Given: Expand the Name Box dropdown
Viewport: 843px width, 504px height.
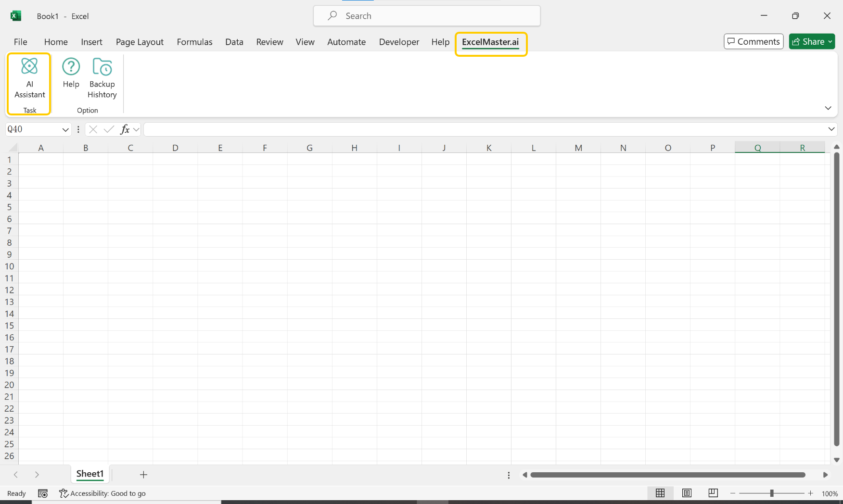Looking at the screenshot, I should tap(65, 129).
